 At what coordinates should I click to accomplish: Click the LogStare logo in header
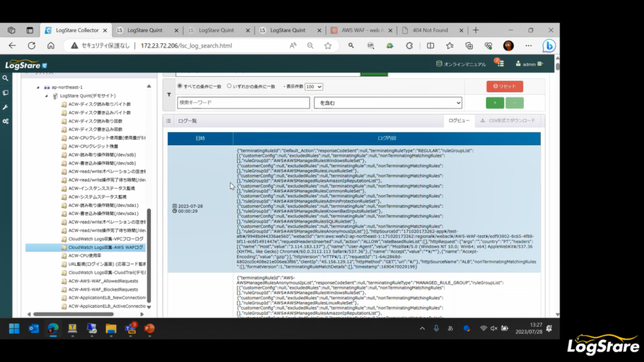point(26,65)
